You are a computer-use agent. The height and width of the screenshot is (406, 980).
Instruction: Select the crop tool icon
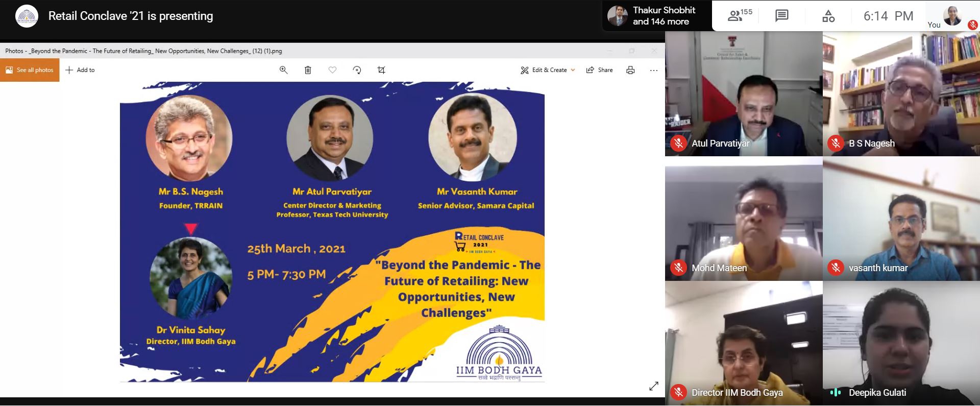pos(381,70)
